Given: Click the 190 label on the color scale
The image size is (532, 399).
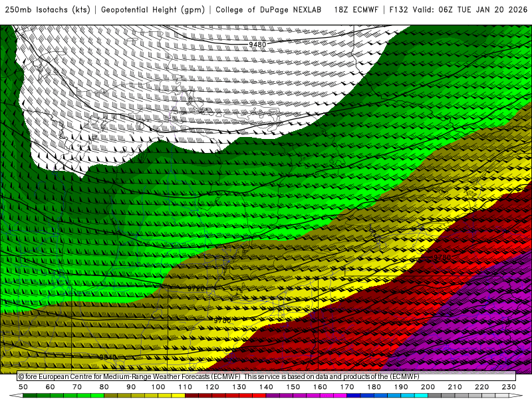Looking at the screenshot, I should 401,387.
